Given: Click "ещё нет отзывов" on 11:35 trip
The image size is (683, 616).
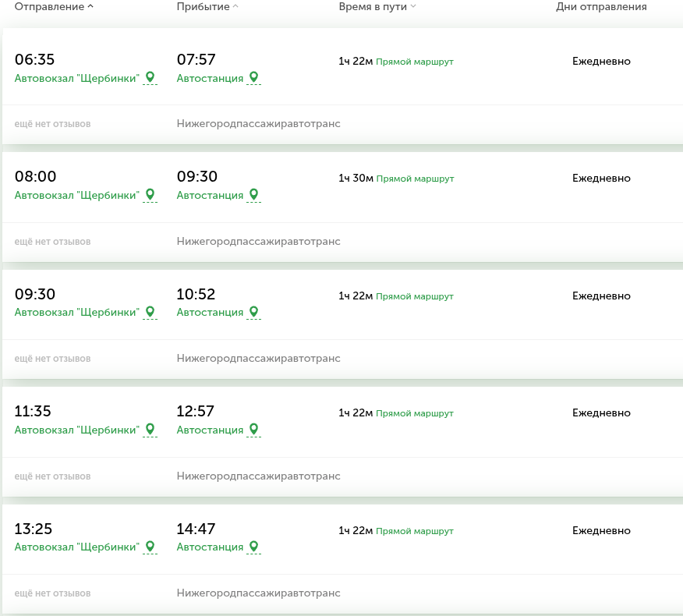Looking at the screenshot, I should (x=52, y=476).
